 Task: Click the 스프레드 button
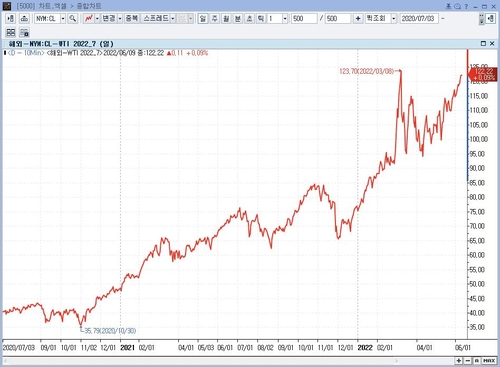[x=156, y=18]
